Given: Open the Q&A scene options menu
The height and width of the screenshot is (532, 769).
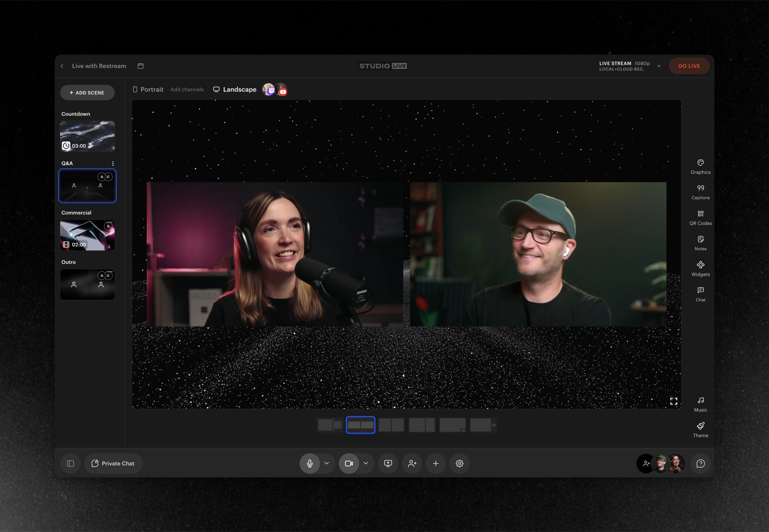Looking at the screenshot, I should pos(113,163).
